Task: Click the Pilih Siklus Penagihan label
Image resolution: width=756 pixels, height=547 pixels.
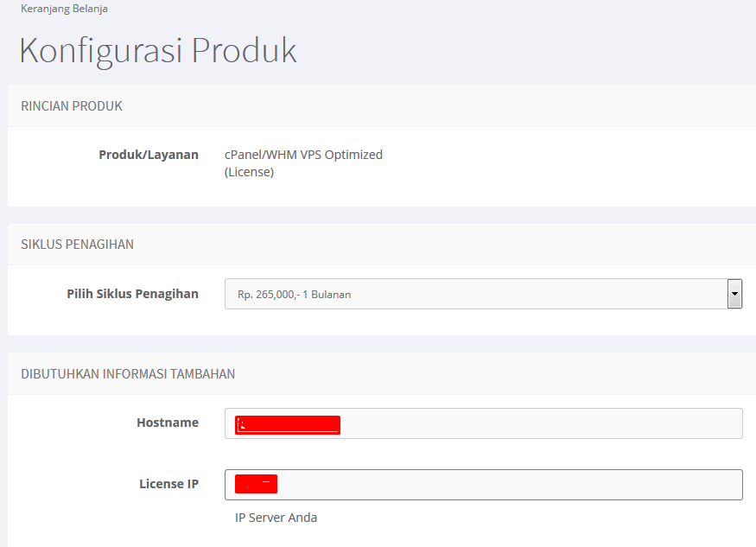Action: (132, 294)
